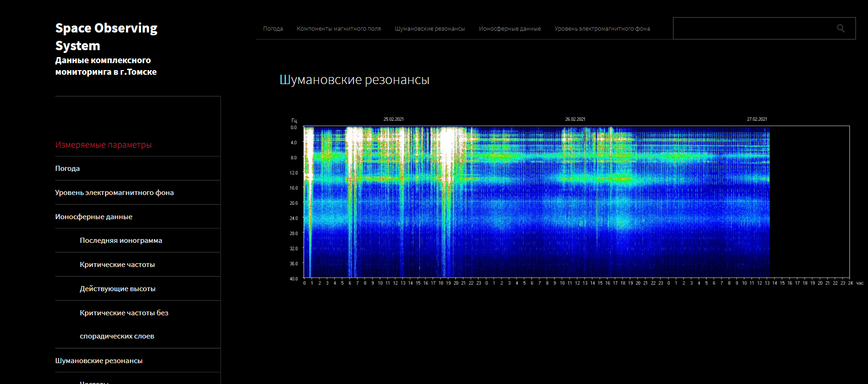
Task: Open Уровень электромагнитного фона top menu
Action: tap(602, 29)
